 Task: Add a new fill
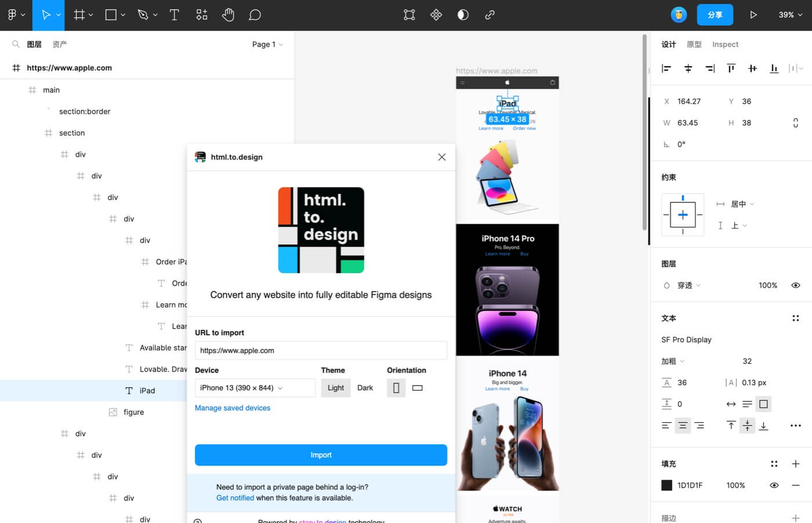point(796,464)
